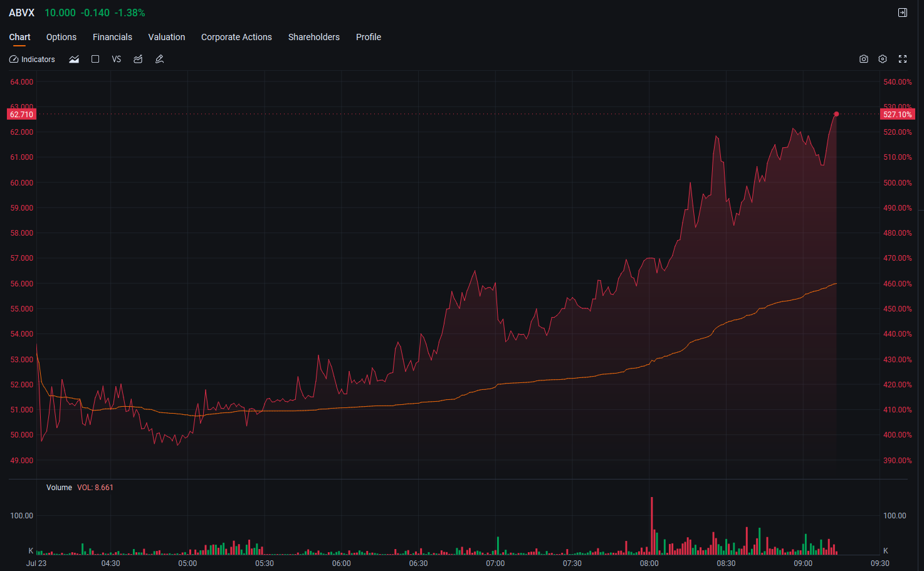
Task: Open the Financials tab
Action: 112,37
